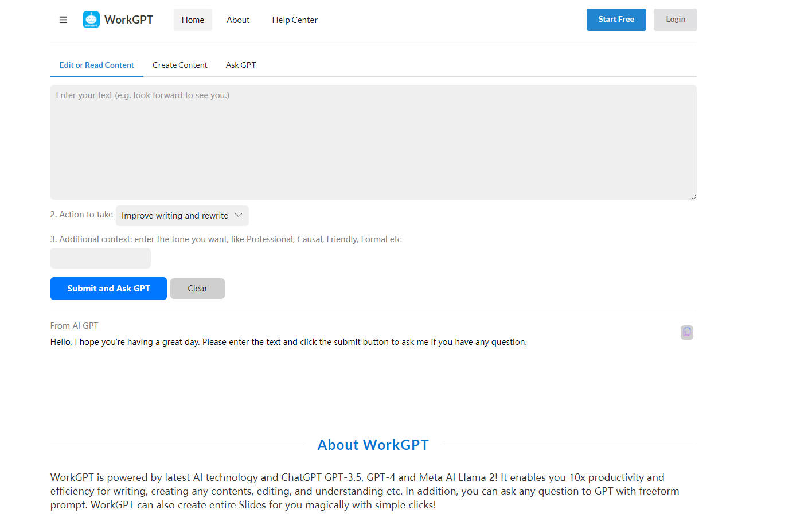Open the About page from top navigation
This screenshot has height=521, width=812.
(237, 20)
